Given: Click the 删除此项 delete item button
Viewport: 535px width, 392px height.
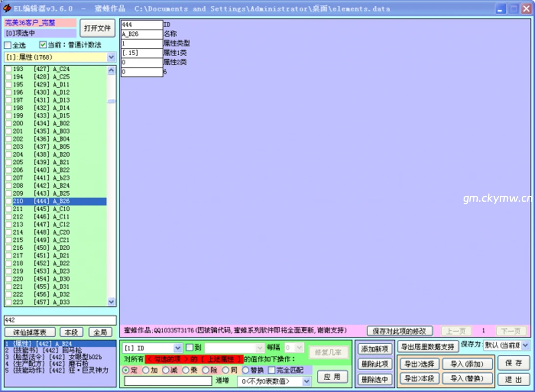Looking at the screenshot, I should (x=375, y=364).
